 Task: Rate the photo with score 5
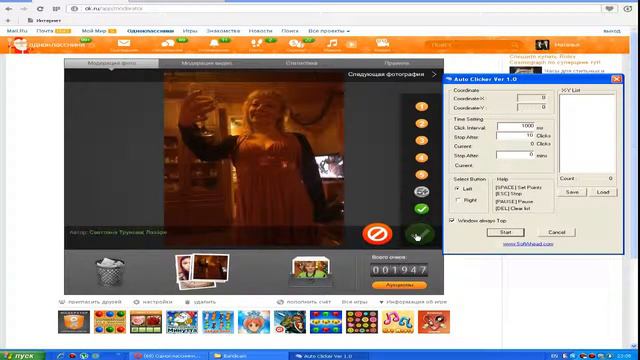pos(421,175)
